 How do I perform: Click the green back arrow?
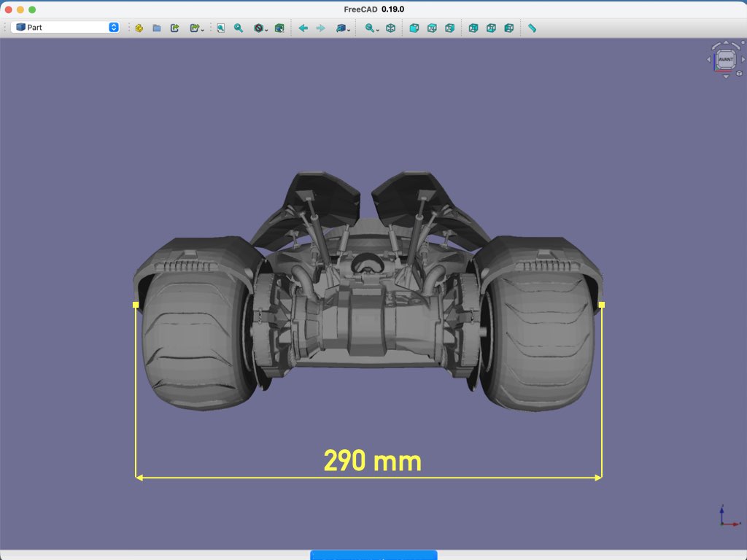point(303,28)
